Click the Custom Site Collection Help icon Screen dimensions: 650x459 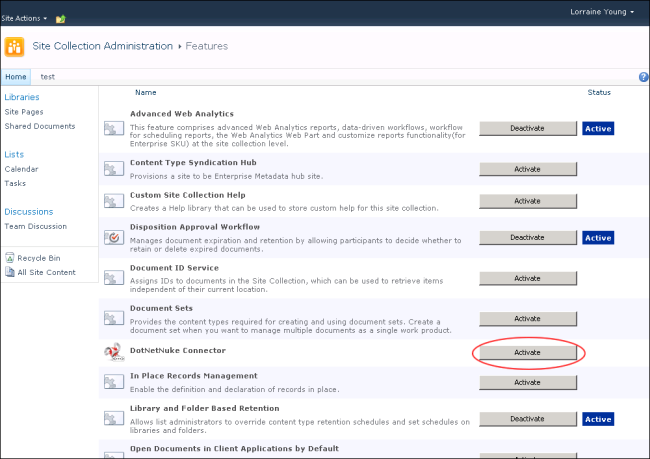tap(114, 201)
